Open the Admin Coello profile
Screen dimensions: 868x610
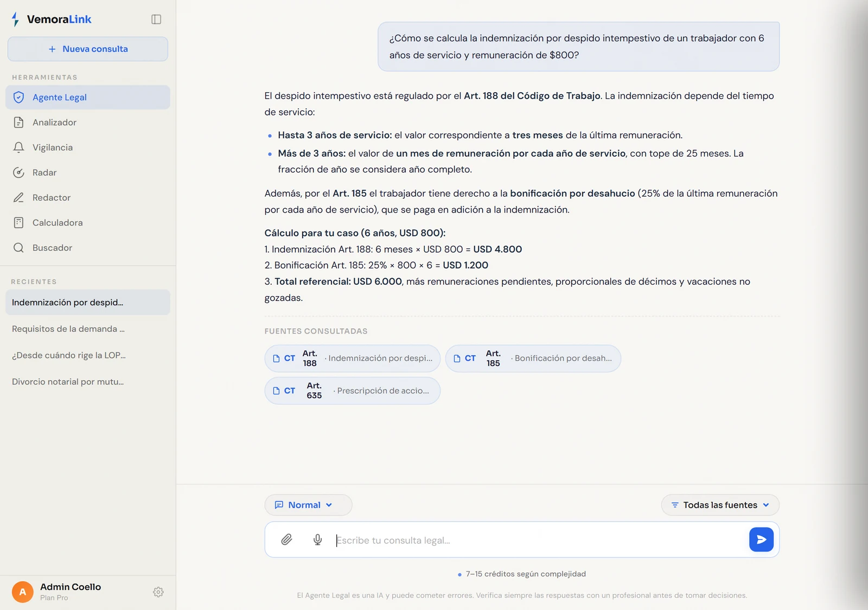(x=71, y=587)
